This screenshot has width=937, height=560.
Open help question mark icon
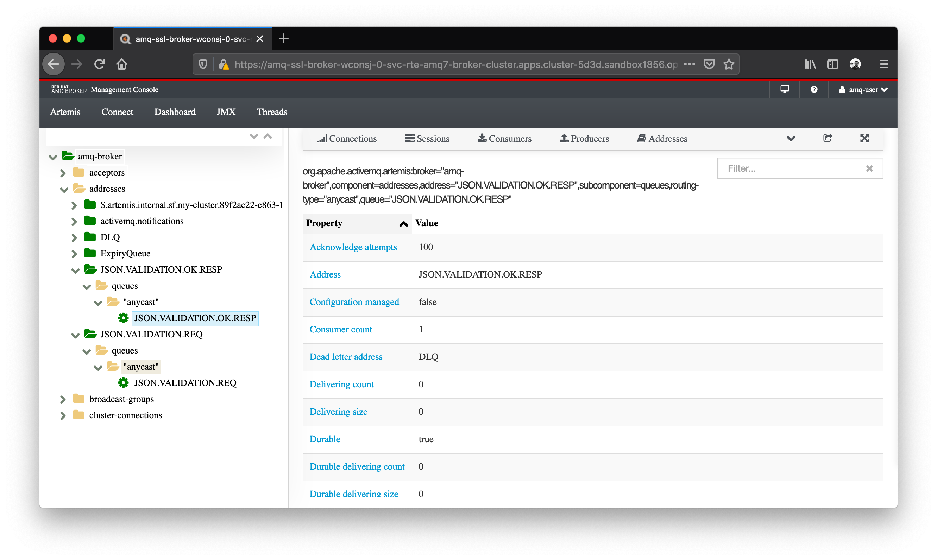[x=814, y=89]
